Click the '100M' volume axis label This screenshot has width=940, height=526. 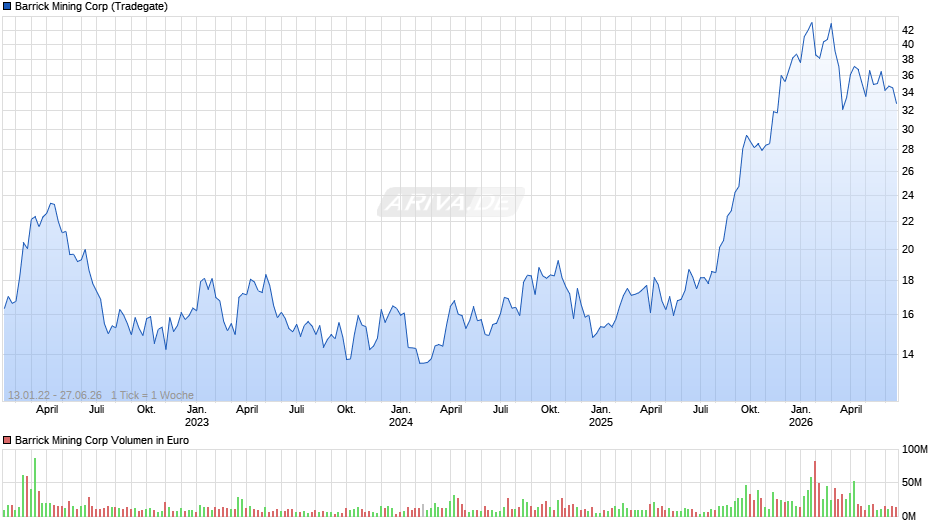[x=915, y=450]
